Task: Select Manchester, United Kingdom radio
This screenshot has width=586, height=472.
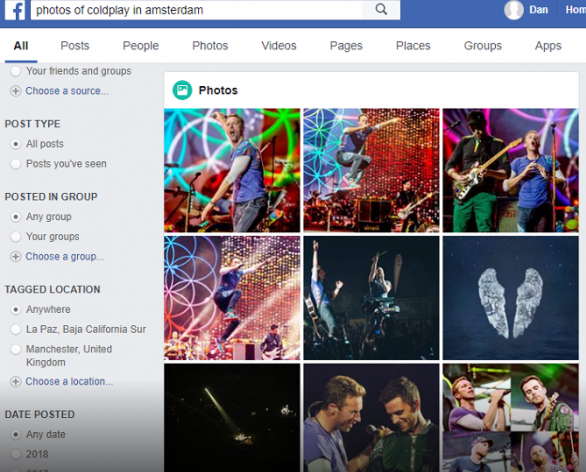Action: coord(15,349)
